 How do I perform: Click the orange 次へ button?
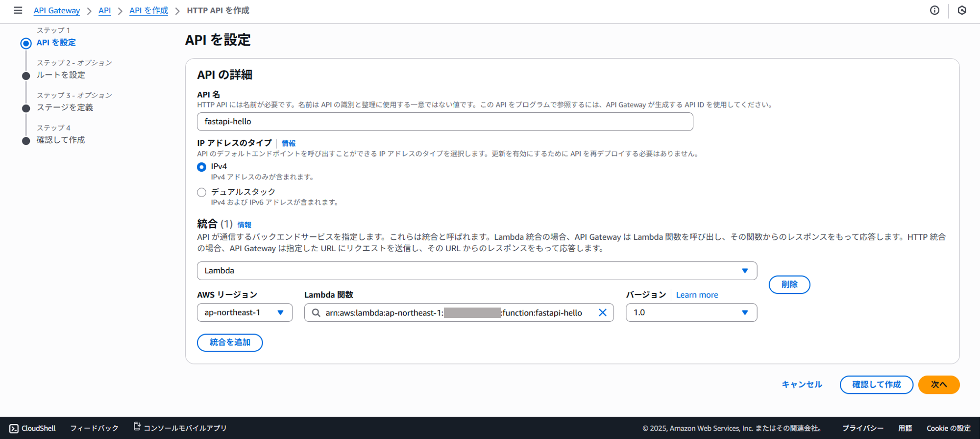point(939,385)
